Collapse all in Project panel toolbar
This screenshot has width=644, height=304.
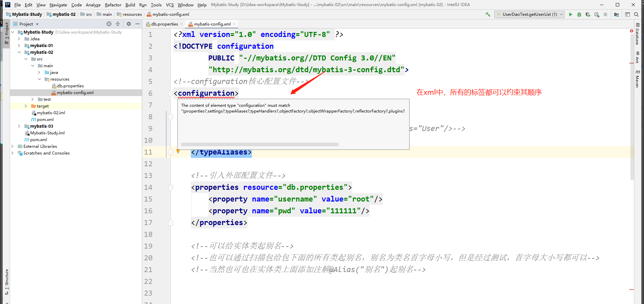[x=118, y=24]
